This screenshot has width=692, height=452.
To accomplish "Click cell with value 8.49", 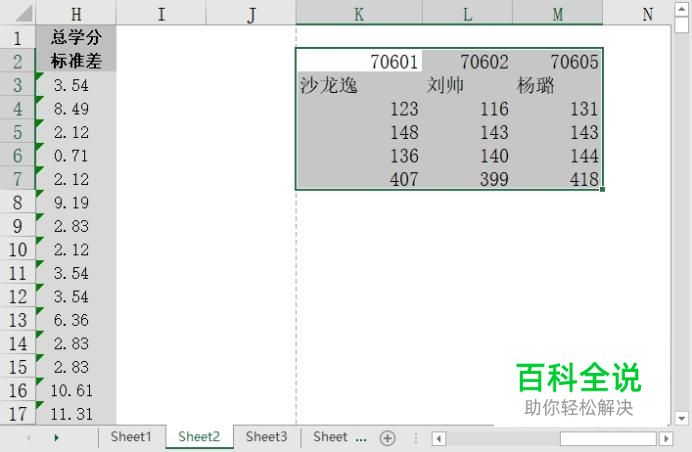I will (x=76, y=108).
